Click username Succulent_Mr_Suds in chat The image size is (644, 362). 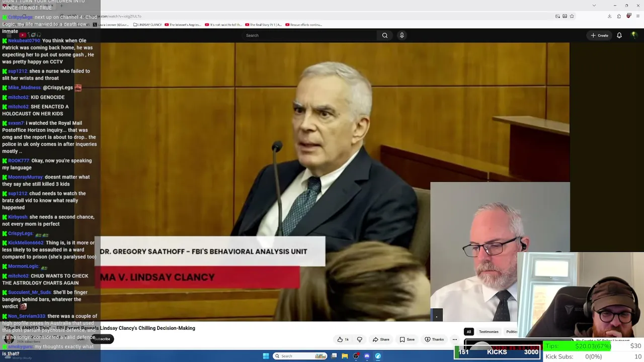click(30, 292)
